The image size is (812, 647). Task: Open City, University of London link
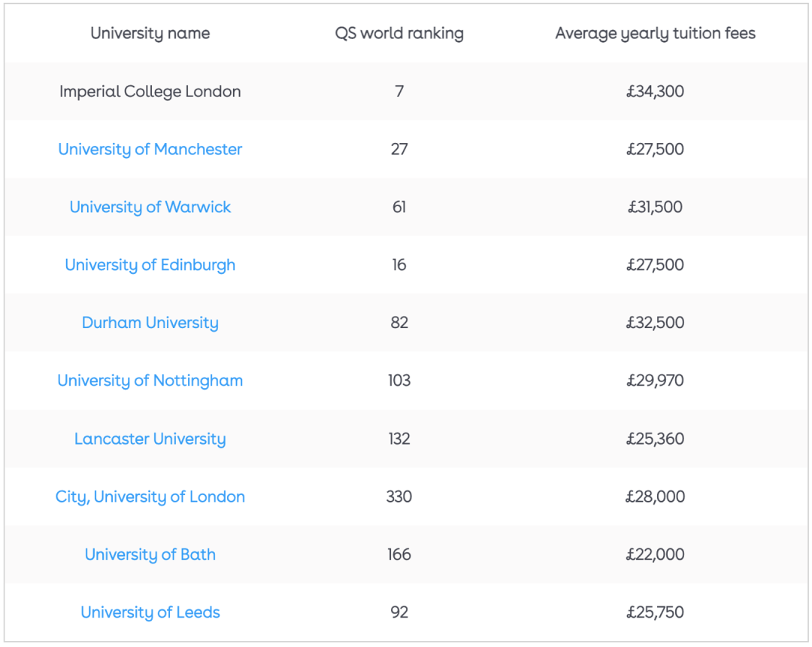[x=150, y=497]
